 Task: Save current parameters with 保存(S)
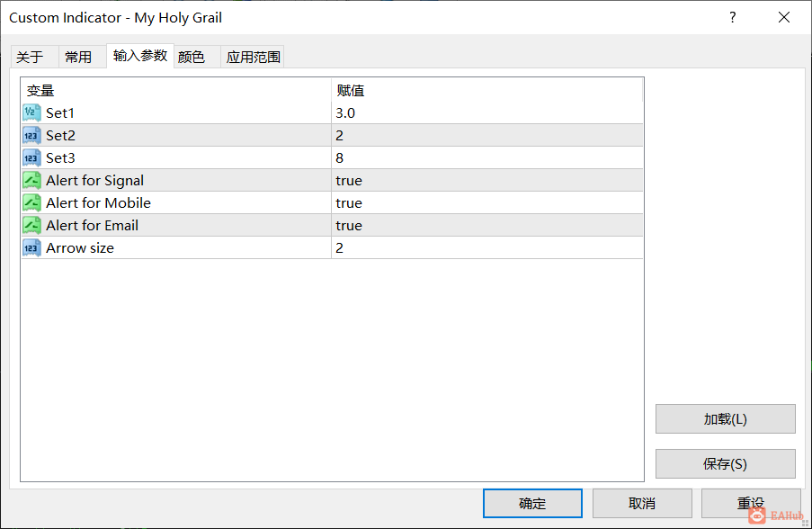[x=725, y=463]
